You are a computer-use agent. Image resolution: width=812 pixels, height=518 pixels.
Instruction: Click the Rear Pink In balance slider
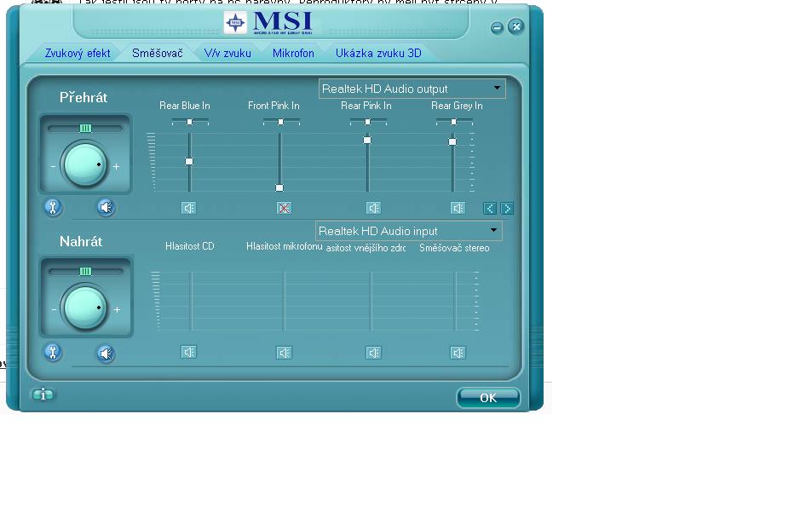pyautogui.click(x=368, y=122)
